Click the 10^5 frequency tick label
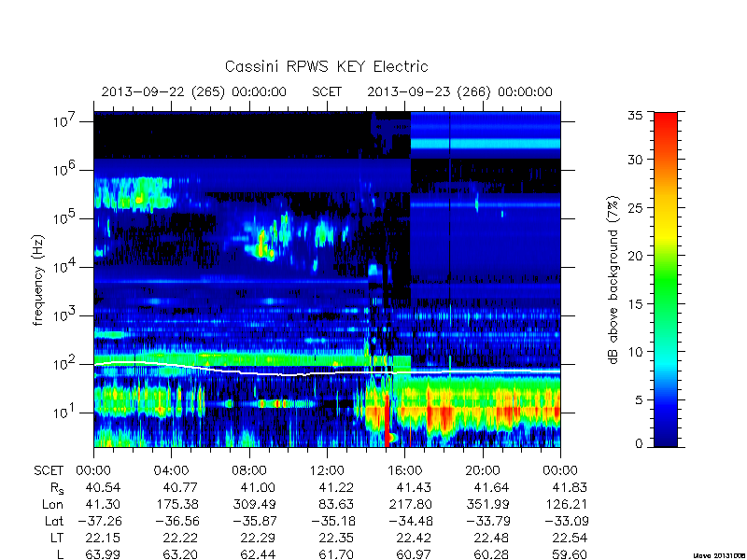 [x=65, y=217]
